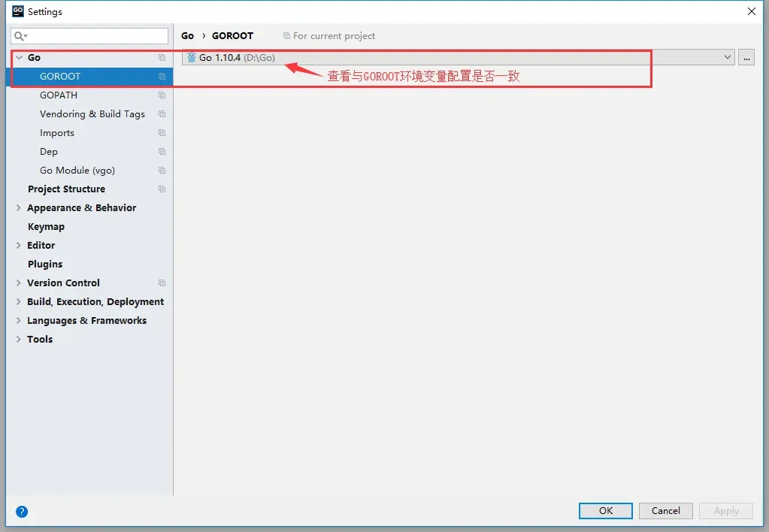The height and width of the screenshot is (532, 769).
Task: Confirm settings with the OK button
Action: (x=606, y=510)
